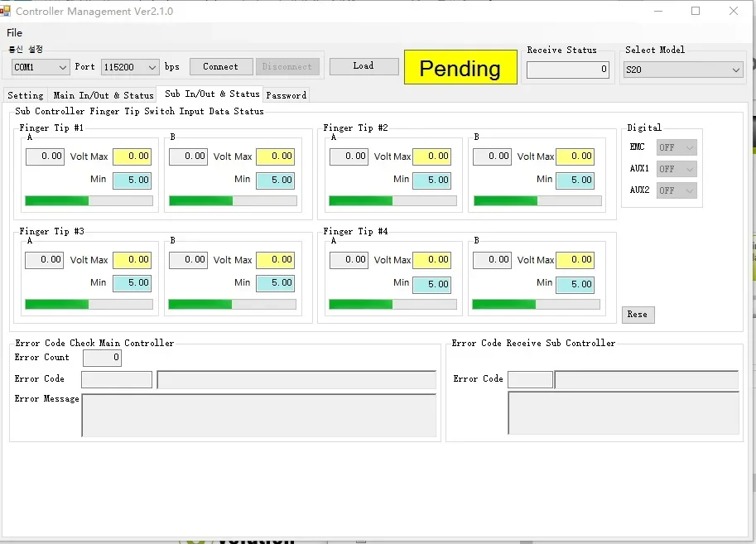
Task: Switch to the Setting tab
Action: tap(26, 95)
